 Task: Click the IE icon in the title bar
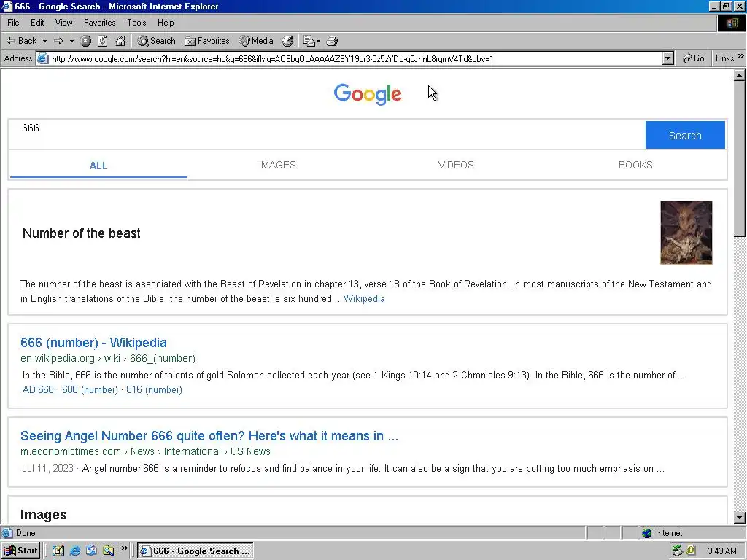coord(7,6)
